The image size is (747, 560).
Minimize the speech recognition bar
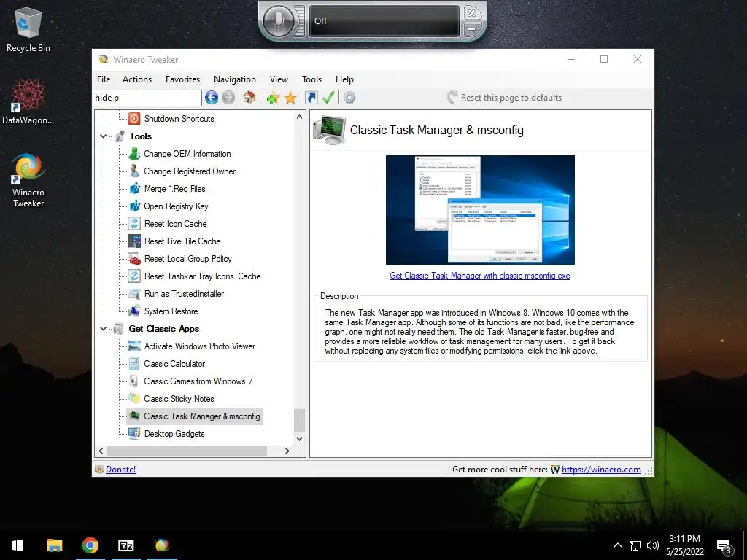point(471,29)
